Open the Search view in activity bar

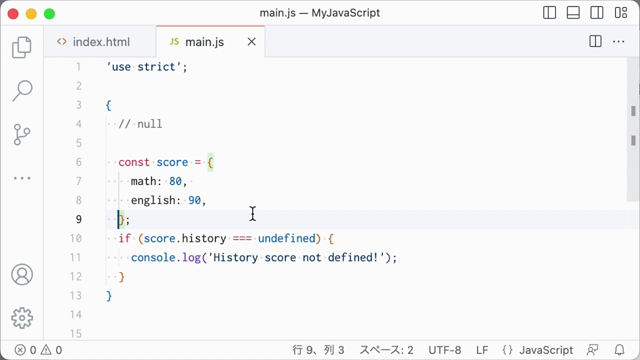click(x=22, y=91)
